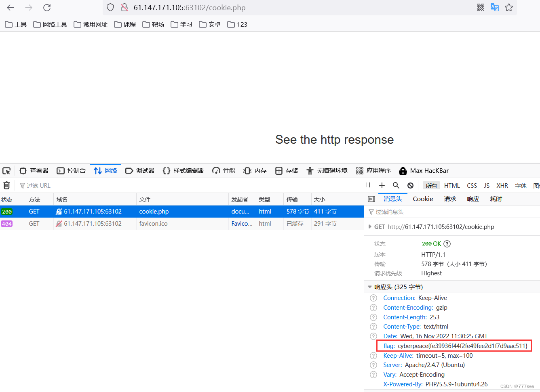Screen dimensions: 540x392
Task: Expand the GET request URL arrow
Action: click(370, 227)
